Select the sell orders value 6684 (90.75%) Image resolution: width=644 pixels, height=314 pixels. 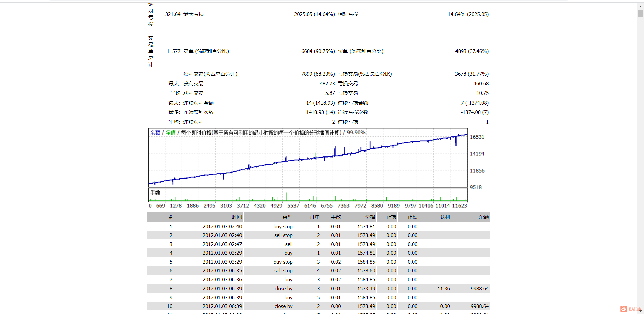(x=318, y=51)
